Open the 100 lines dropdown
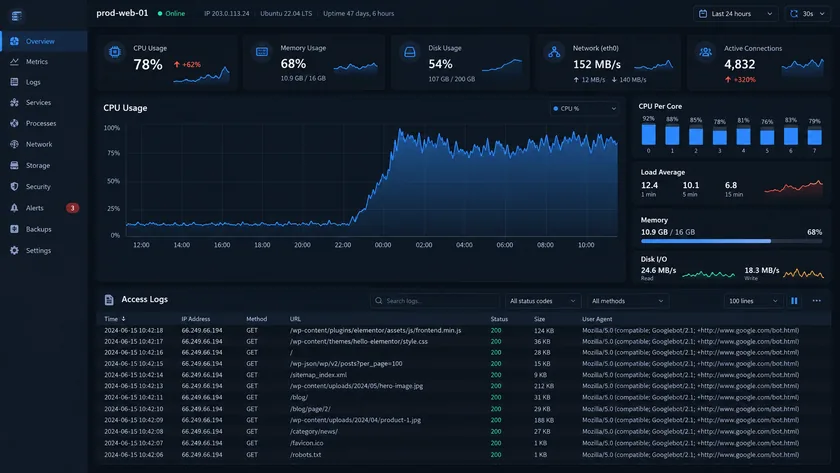This screenshot has width=840, height=473. (x=753, y=301)
